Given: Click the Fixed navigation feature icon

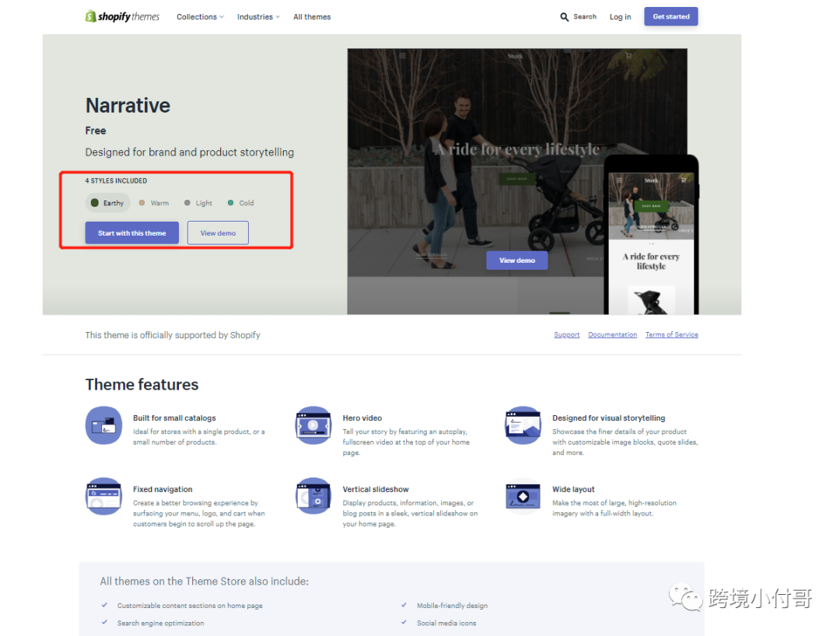Looking at the screenshot, I should pyautogui.click(x=104, y=496).
